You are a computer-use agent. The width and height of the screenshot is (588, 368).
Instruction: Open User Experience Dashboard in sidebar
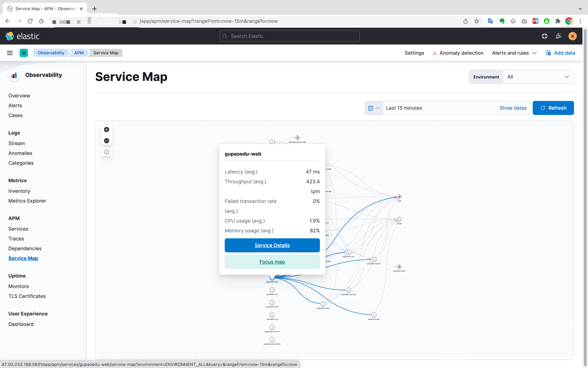click(21, 324)
